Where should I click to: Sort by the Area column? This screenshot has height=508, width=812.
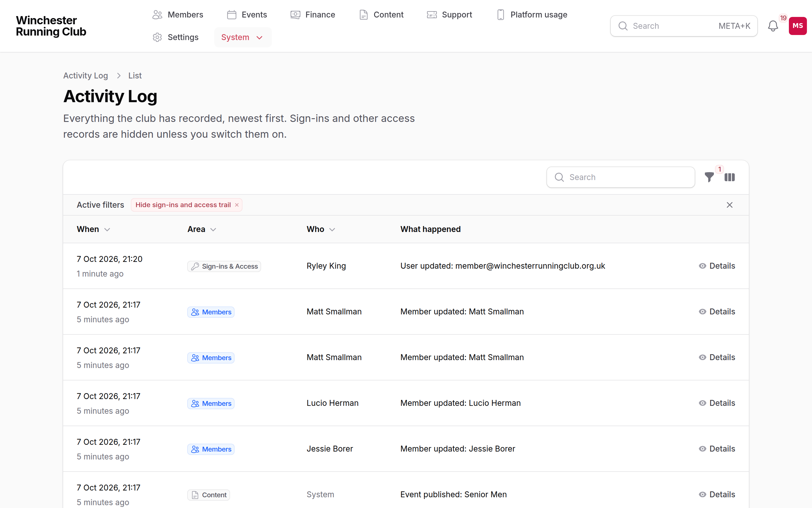[x=202, y=229]
